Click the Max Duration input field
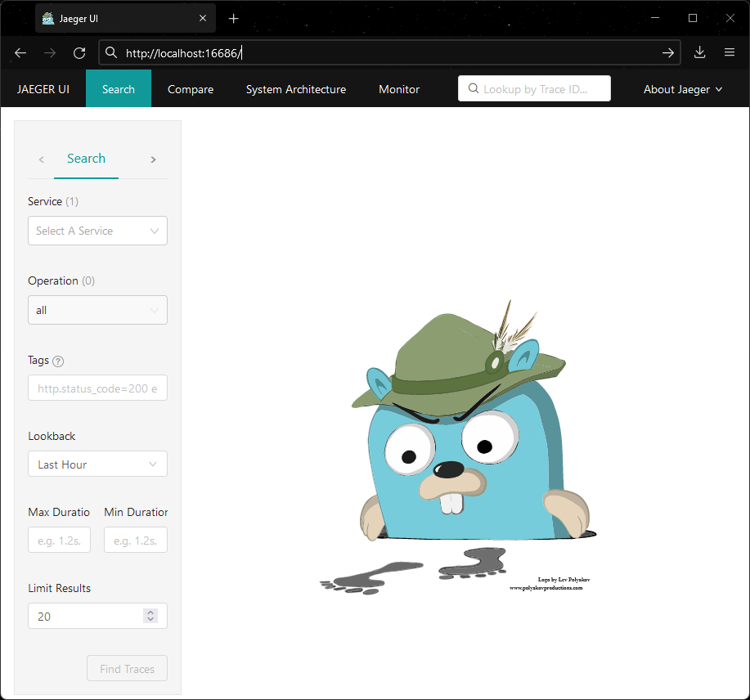 (60, 540)
